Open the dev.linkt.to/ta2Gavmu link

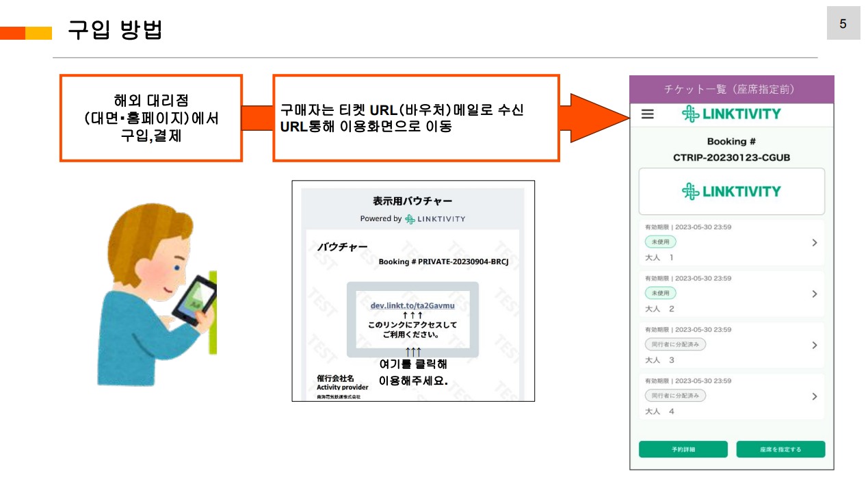point(412,305)
